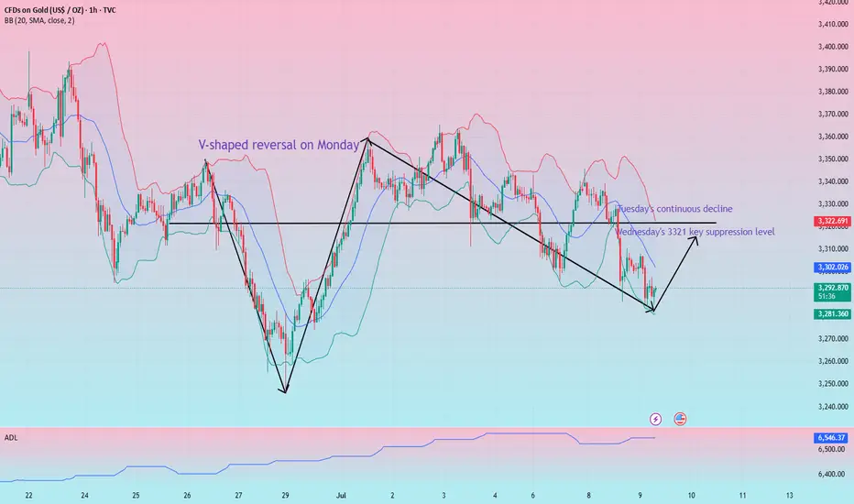Click the 10 date axis label
This screenshot has width=854, height=504.
pos(691,495)
